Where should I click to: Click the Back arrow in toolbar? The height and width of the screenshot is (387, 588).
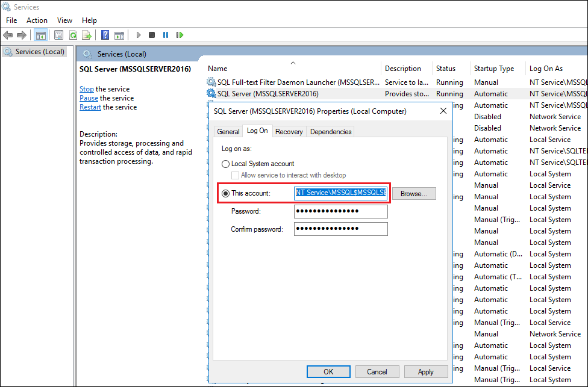[x=8, y=35]
